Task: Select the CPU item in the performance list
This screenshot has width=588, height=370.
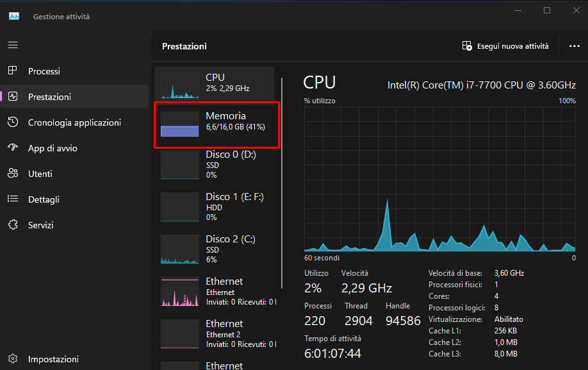Action: tap(215, 84)
